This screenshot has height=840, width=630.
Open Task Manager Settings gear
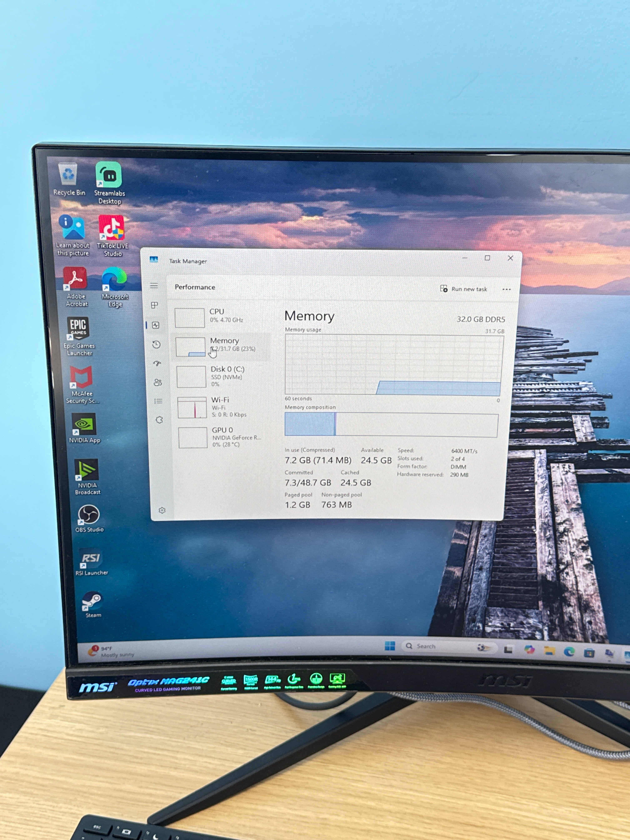[x=162, y=510]
